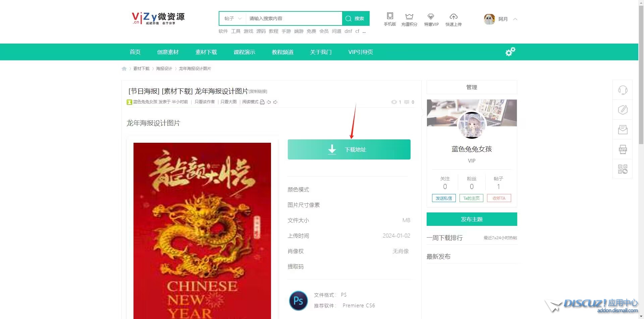Click the 阅读模式 reading mode link
Image resolution: width=644 pixels, height=319 pixels.
(250, 102)
